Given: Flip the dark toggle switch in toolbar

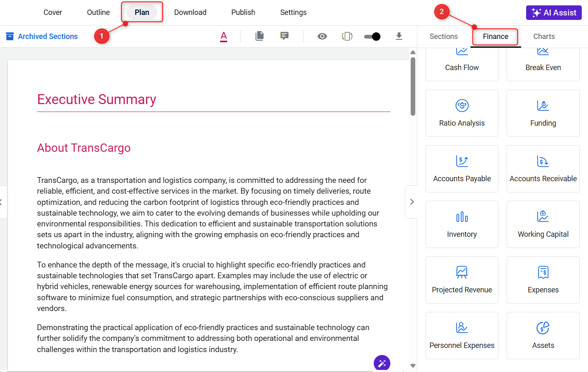Looking at the screenshot, I should 372,36.
